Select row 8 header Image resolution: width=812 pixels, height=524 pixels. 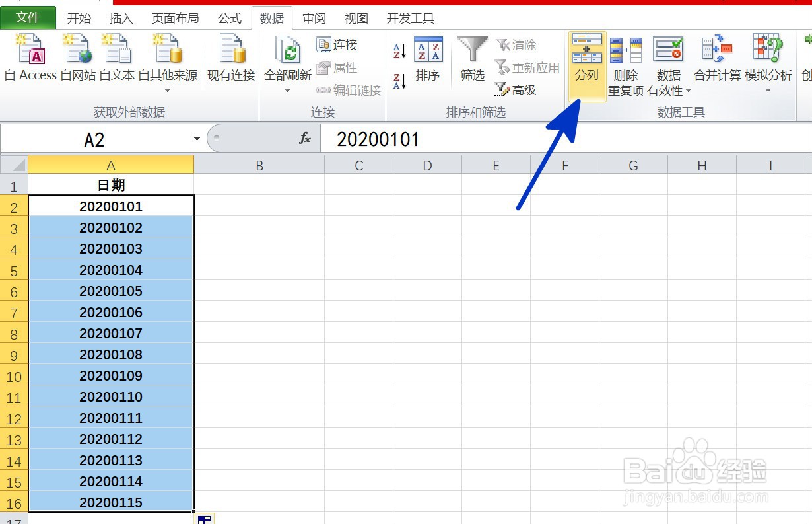click(x=14, y=334)
